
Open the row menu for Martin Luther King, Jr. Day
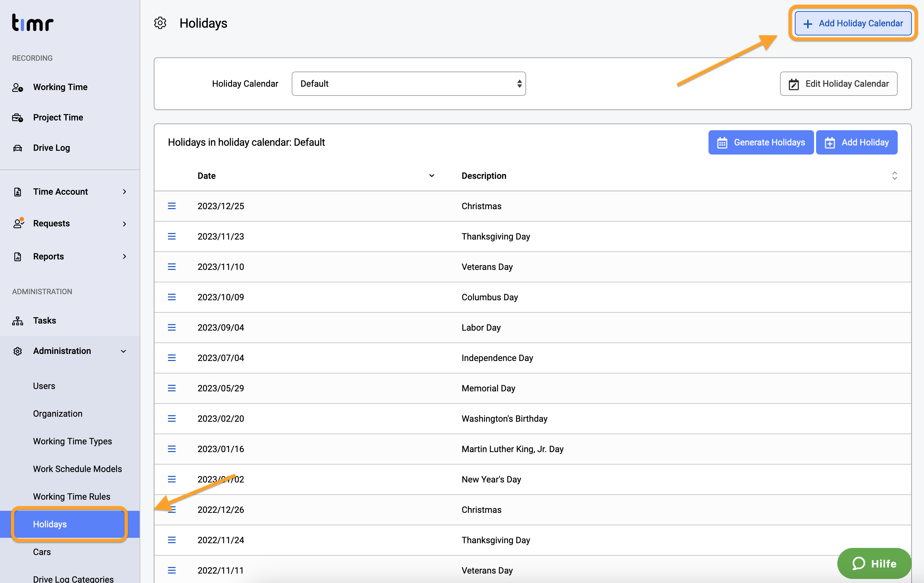pyautogui.click(x=172, y=449)
